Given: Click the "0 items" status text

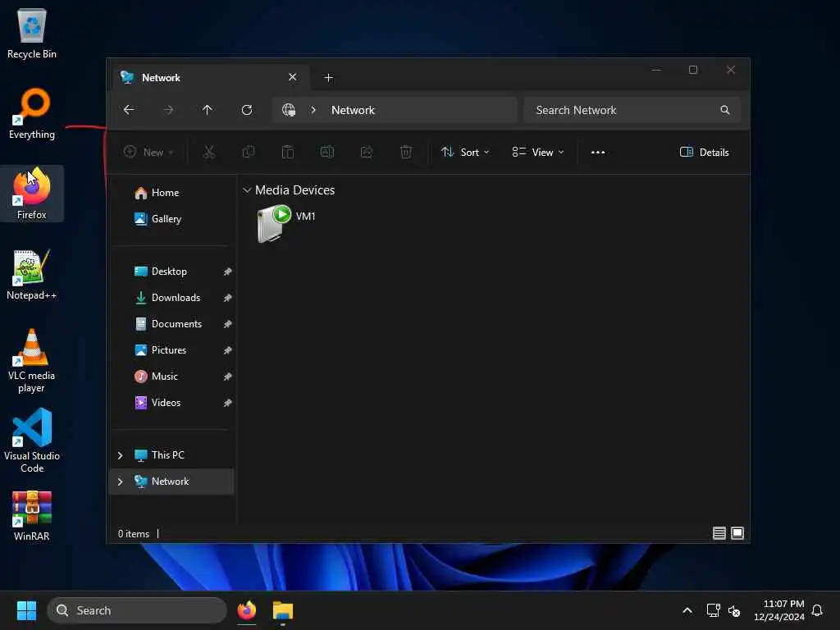Looking at the screenshot, I should tap(134, 533).
